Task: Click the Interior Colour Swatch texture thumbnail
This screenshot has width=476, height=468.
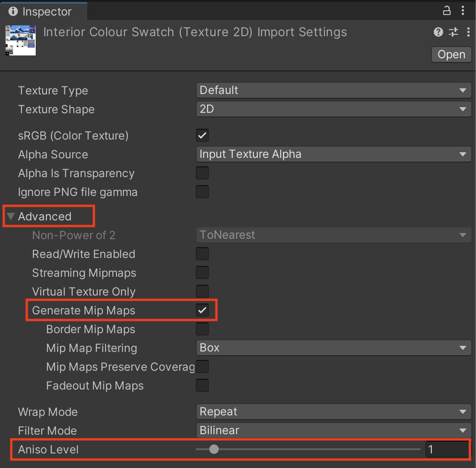Action: 21,40
